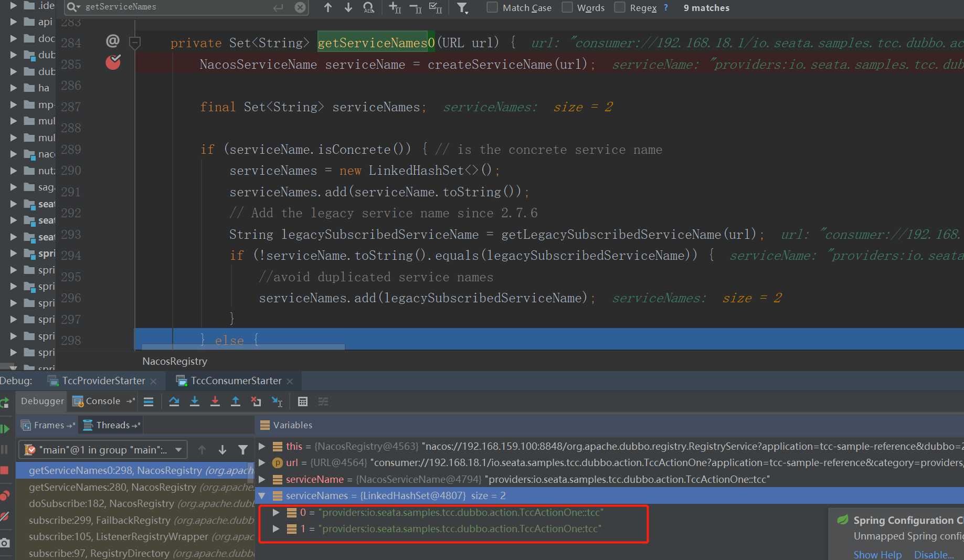Select frame subscribe:105, ListenerRegistryWrapper
Screen dimensions: 964x560
click(x=135, y=536)
